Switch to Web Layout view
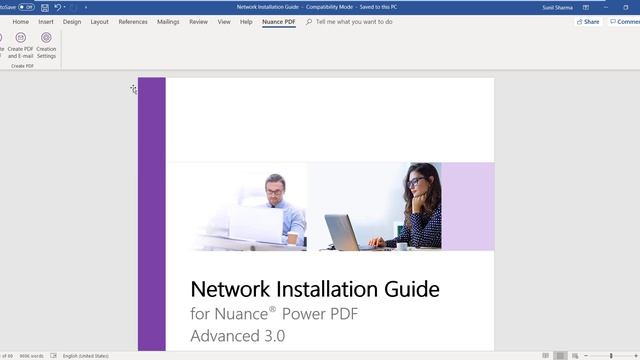This screenshot has height=360, width=640. coord(575,356)
